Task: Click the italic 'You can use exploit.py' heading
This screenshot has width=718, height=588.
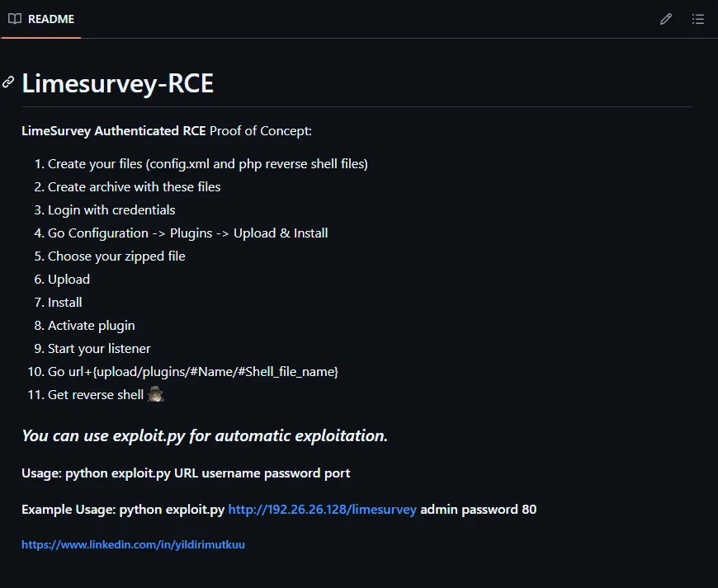Action: (x=204, y=435)
